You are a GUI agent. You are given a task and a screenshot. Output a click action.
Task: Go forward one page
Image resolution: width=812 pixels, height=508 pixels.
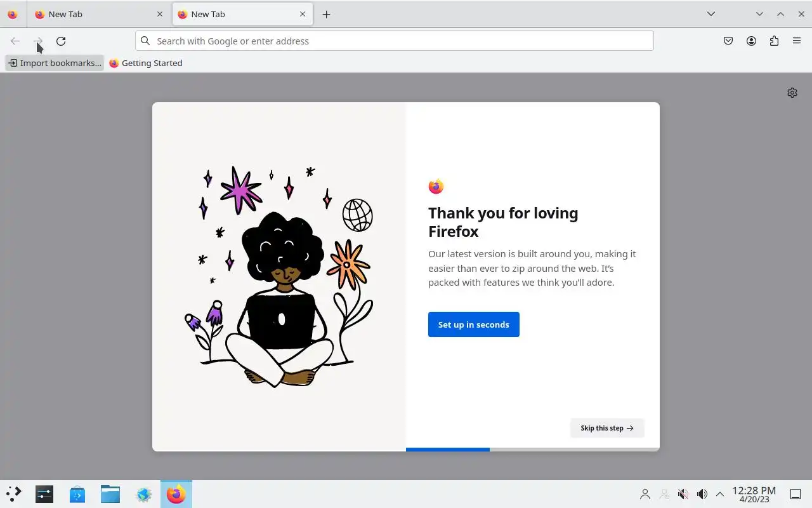pyautogui.click(x=38, y=41)
